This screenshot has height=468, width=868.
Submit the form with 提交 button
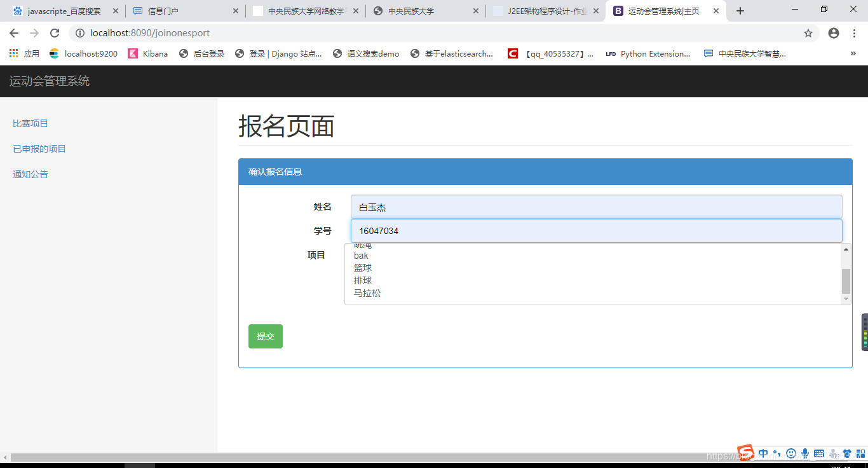[x=266, y=336]
